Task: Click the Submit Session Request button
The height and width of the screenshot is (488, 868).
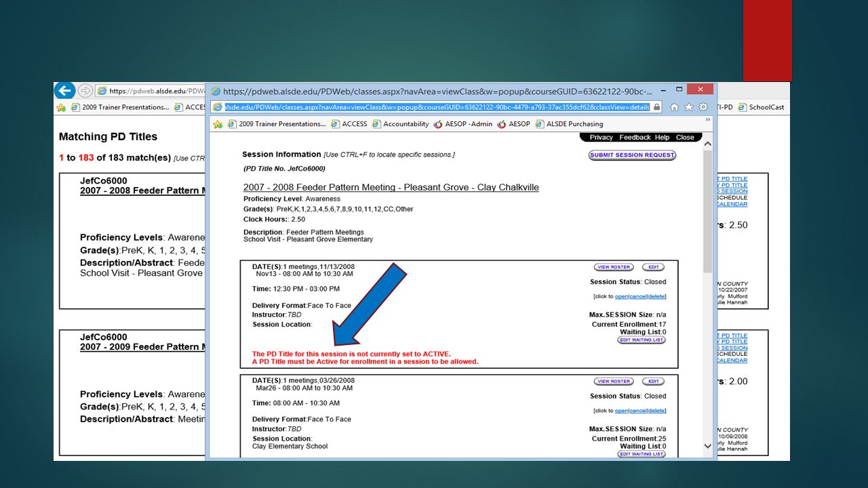Action: point(632,155)
